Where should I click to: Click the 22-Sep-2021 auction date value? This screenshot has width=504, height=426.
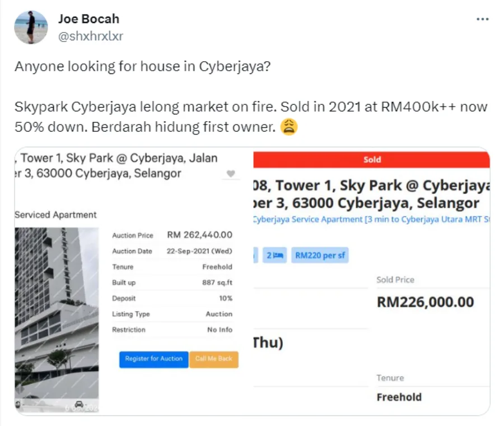pyautogui.click(x=199, y=251)
